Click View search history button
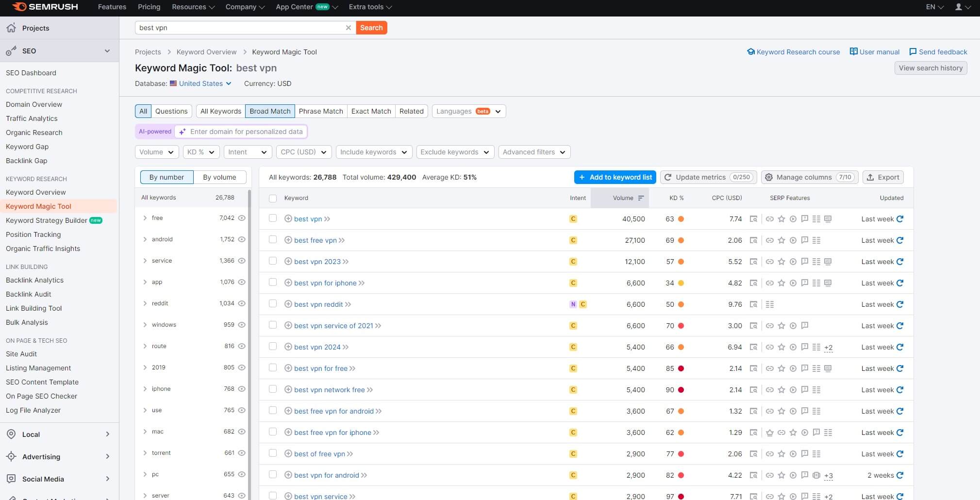This screenshot has width=980, height=500. [x=930, y=68]
